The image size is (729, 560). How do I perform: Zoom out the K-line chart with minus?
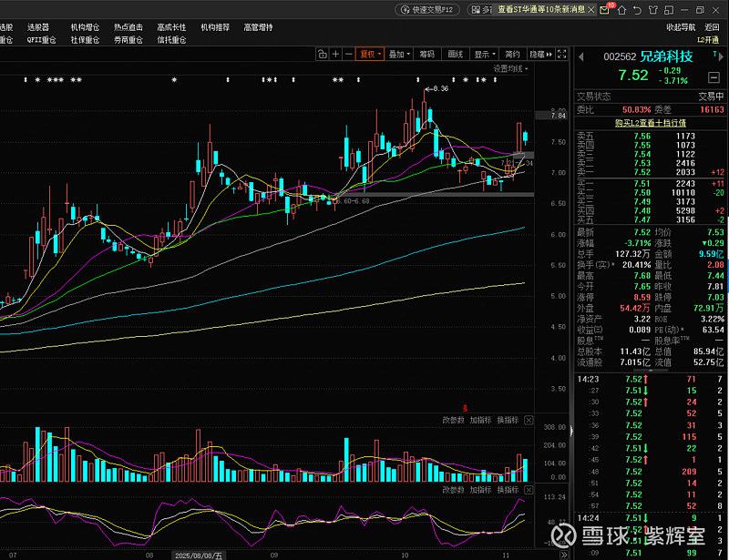349,55
